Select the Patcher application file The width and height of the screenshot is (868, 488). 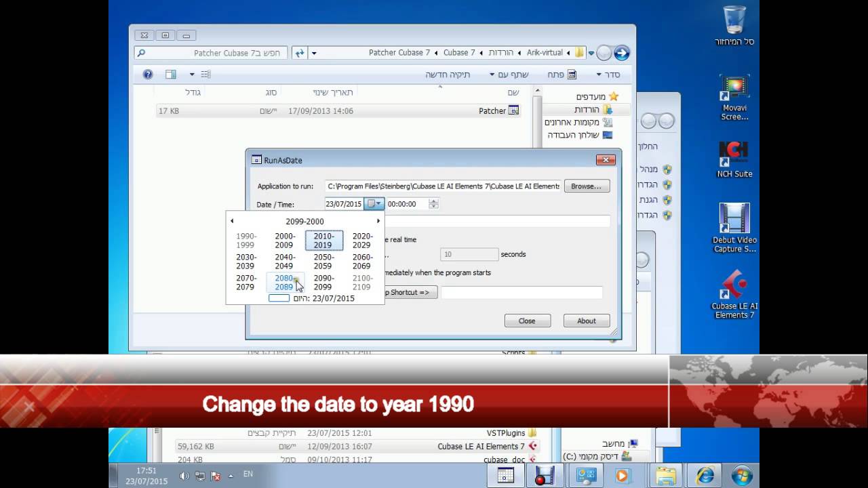[x=338, y=110]
